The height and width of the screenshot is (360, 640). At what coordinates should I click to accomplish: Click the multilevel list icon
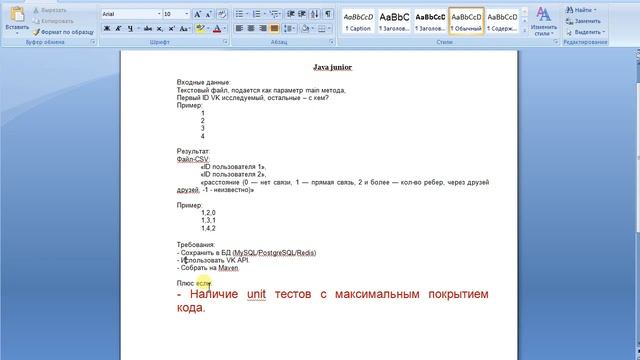[274, 14]
